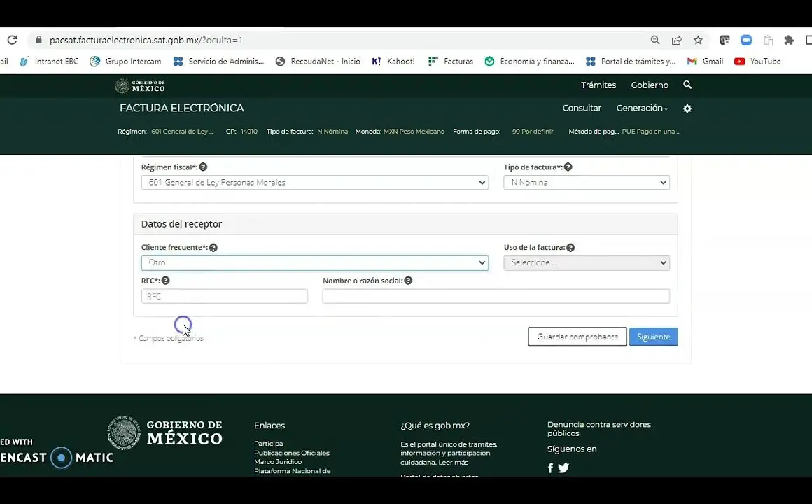Click the address bar URL
Viewport: 812px width, 504px height.
point(146,40)
